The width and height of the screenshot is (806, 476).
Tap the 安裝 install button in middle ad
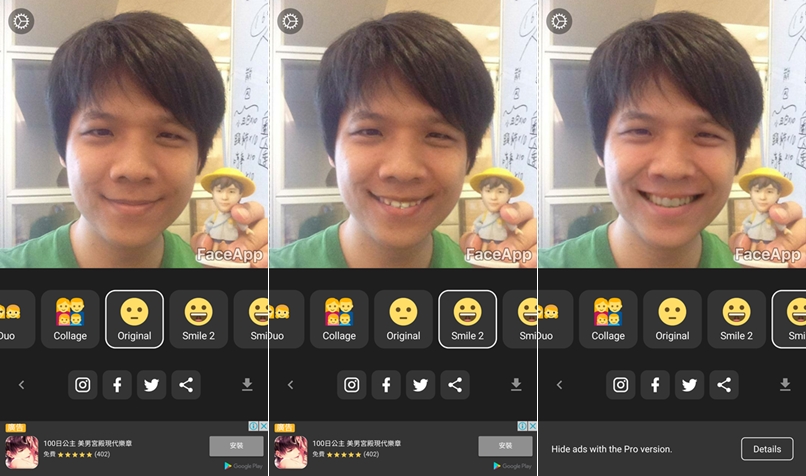pos(505,446)
